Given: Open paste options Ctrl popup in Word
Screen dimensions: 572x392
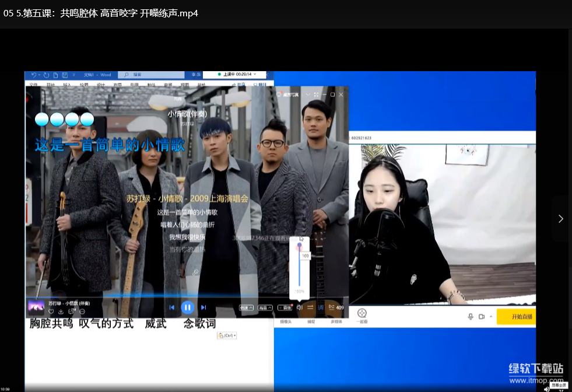Looking at the screenshot, I should (227, 335).
